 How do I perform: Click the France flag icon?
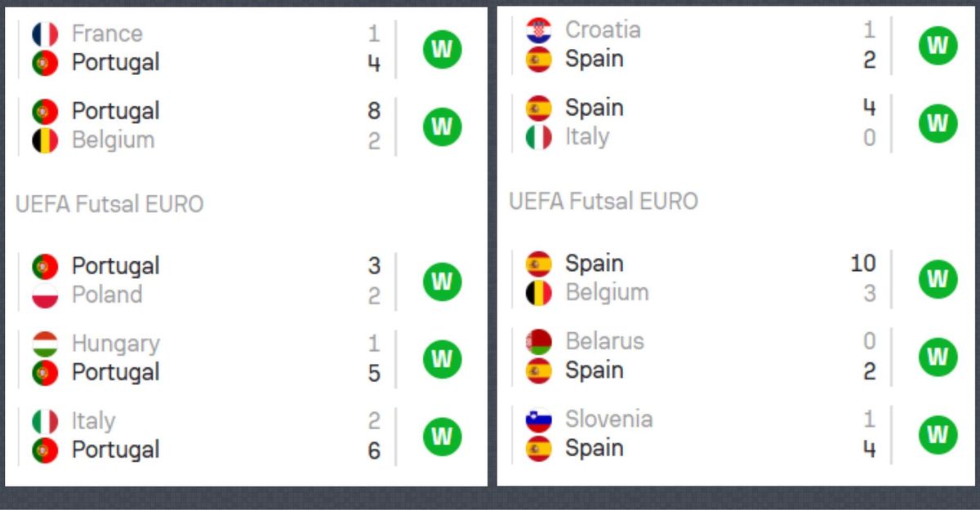[x=45, y=34]
